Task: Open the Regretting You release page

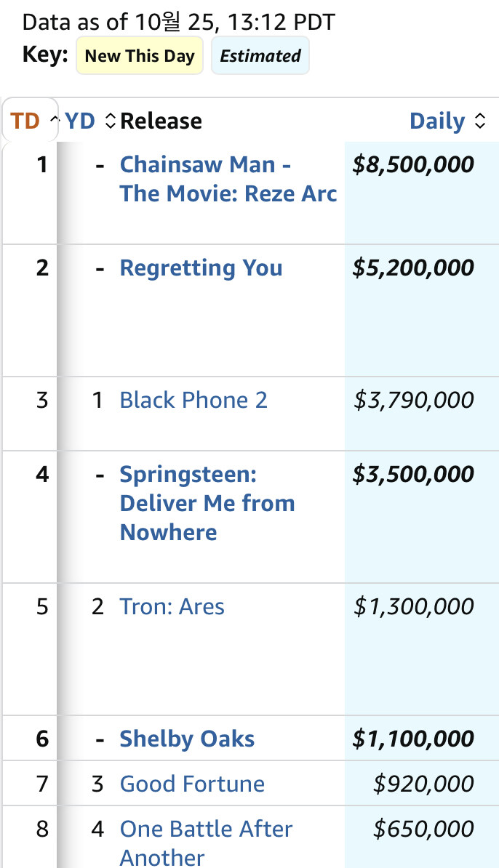Action: [201, 268]
